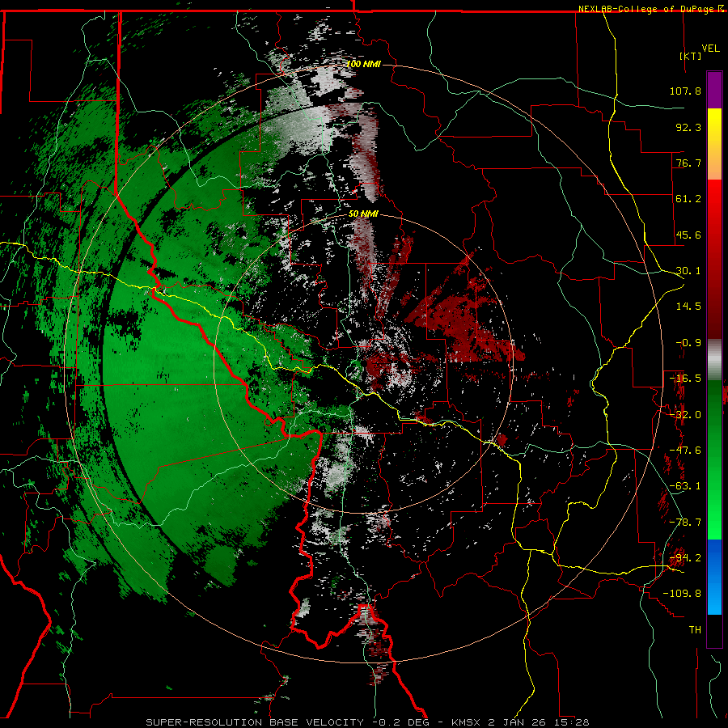Viewport: 728px width, 728px height.
Task: Select the "KMSX" radar site identifier
Action: tap(467, 722)
